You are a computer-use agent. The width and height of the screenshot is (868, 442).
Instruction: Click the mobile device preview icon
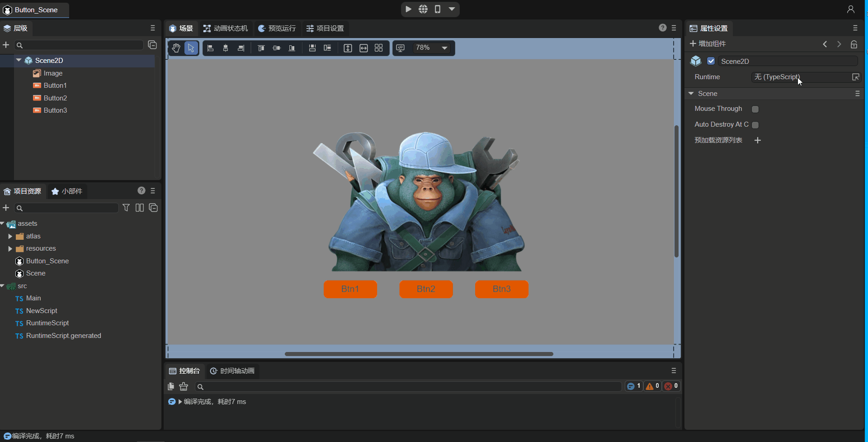(438, 9)
